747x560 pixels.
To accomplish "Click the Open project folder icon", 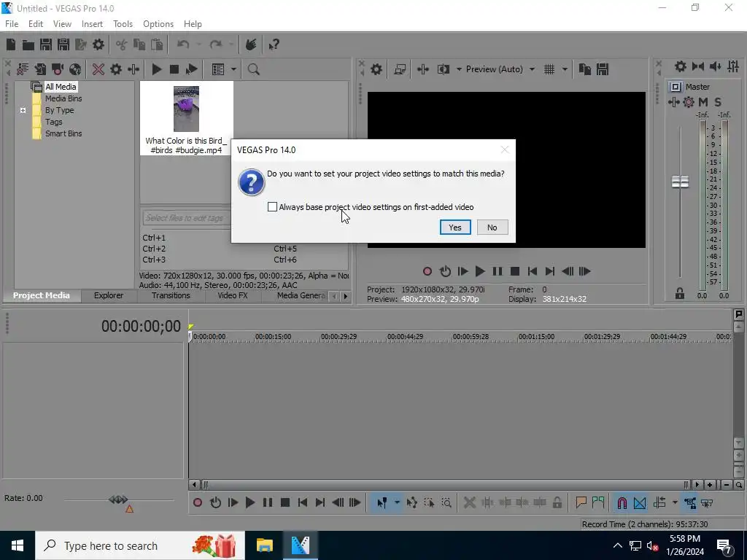I will coord(28,44).
